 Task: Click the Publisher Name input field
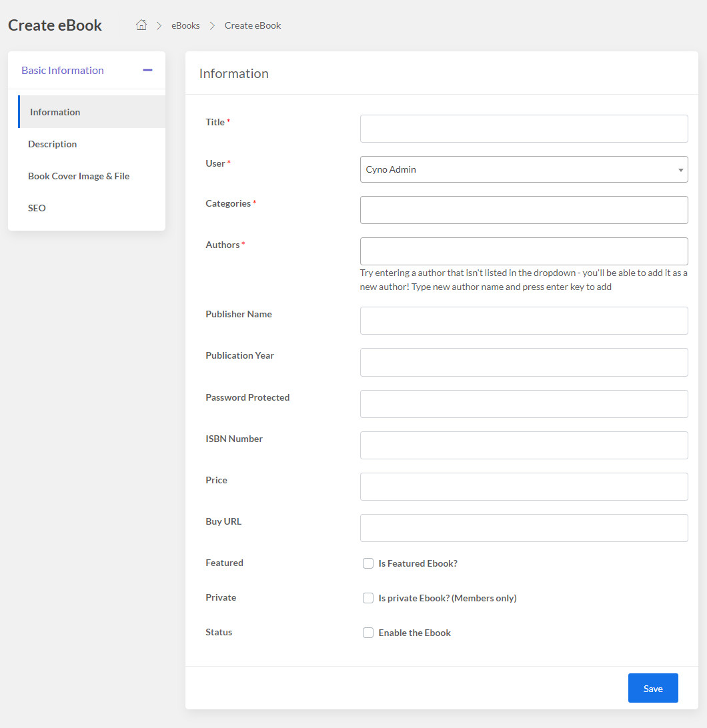[524, 321]
